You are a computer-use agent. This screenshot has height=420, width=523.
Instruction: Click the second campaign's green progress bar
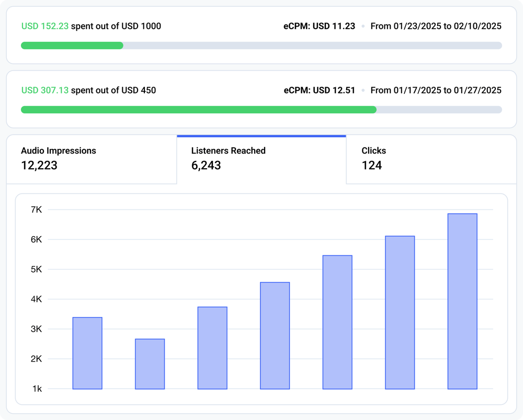[x=199, y=110]
